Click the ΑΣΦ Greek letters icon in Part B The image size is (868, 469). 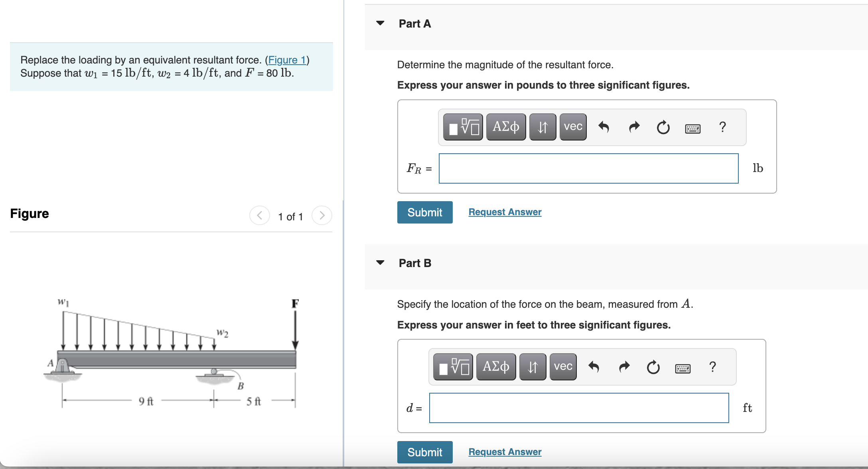(x=495, y=367)
